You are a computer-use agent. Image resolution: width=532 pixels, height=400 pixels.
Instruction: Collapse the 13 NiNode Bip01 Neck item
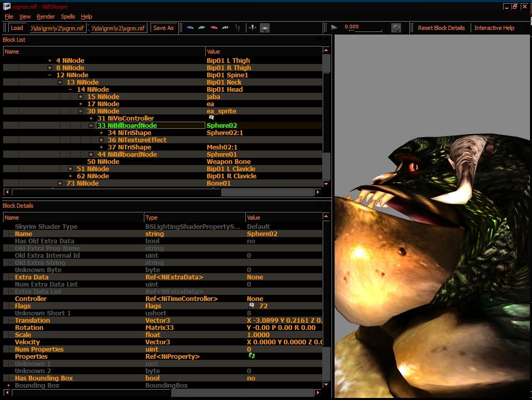(60, 82)
